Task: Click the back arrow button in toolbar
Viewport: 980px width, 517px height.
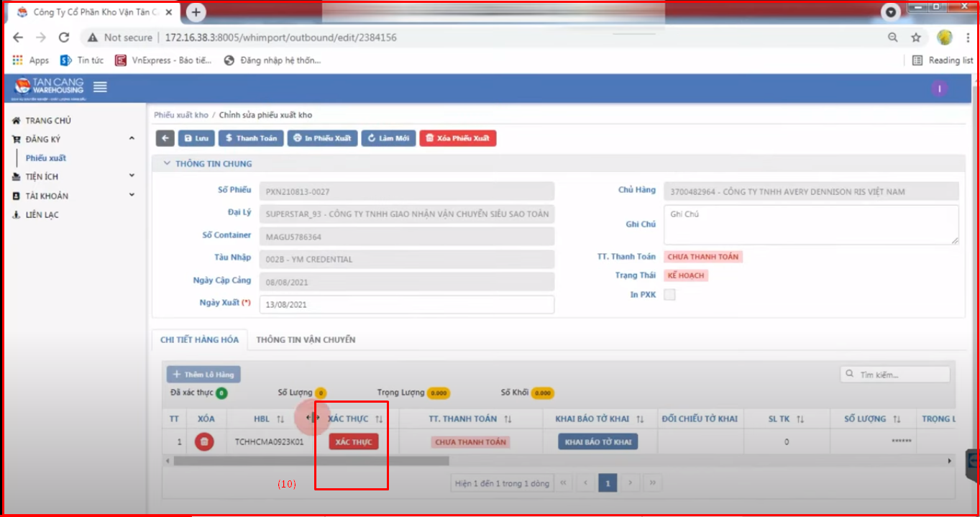Action: point(165,138)
